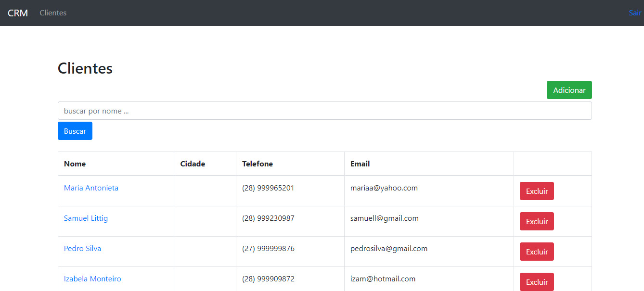Select email izam@hotmail.com

[383, 279]
